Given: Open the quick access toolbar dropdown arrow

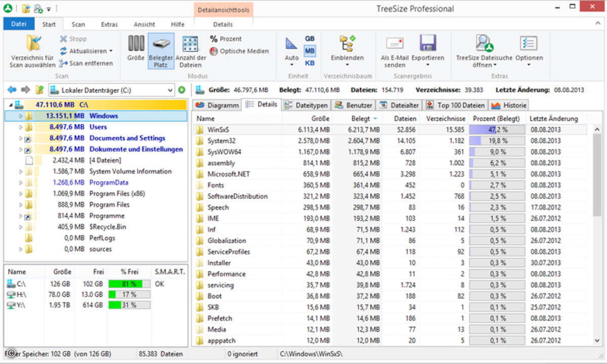Looking at the screenshot, I should (49, 9).
